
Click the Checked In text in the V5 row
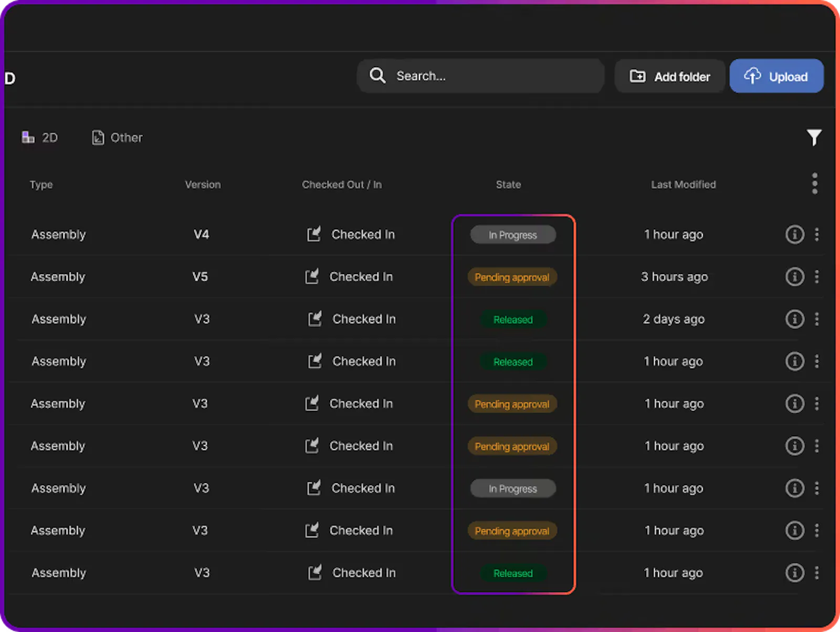coord(361,277)
